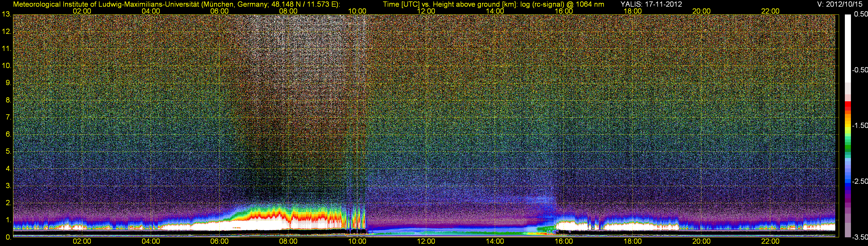Click the 5 km height axis label
The image size is (868, 246).
8,152
